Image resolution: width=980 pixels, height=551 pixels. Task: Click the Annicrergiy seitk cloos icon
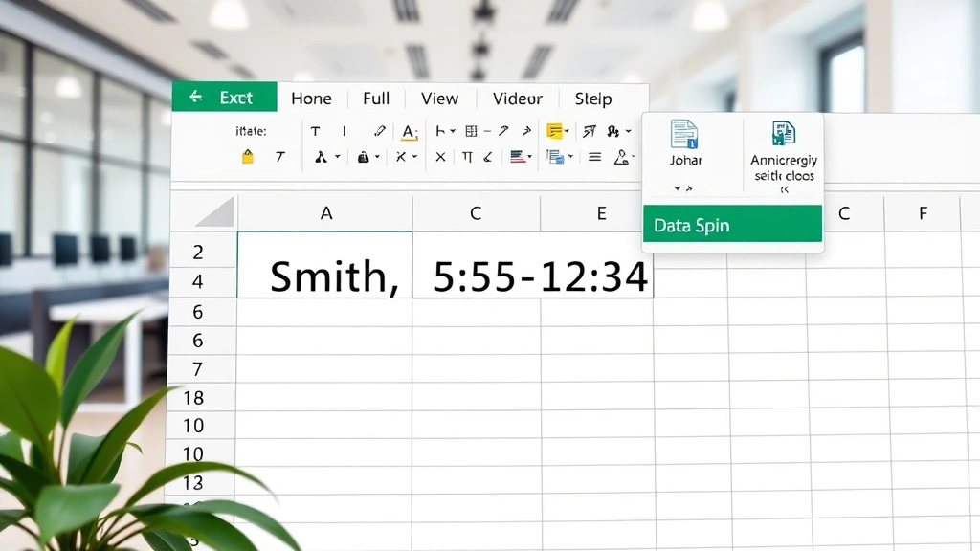(x=785, y=134)
